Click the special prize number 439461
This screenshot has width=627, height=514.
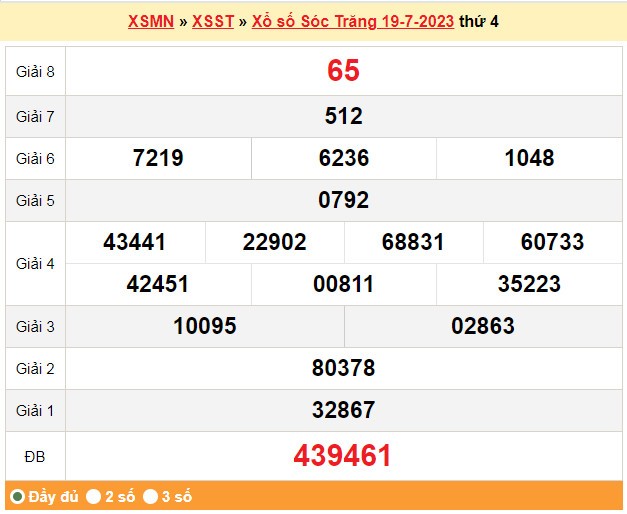click(343, 456)
